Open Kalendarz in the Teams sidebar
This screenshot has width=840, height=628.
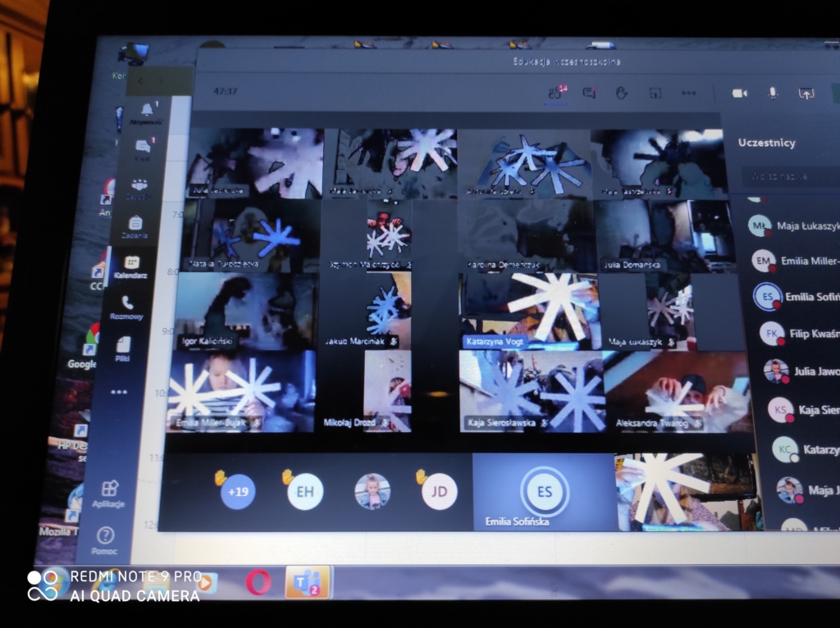click(131, 266)
